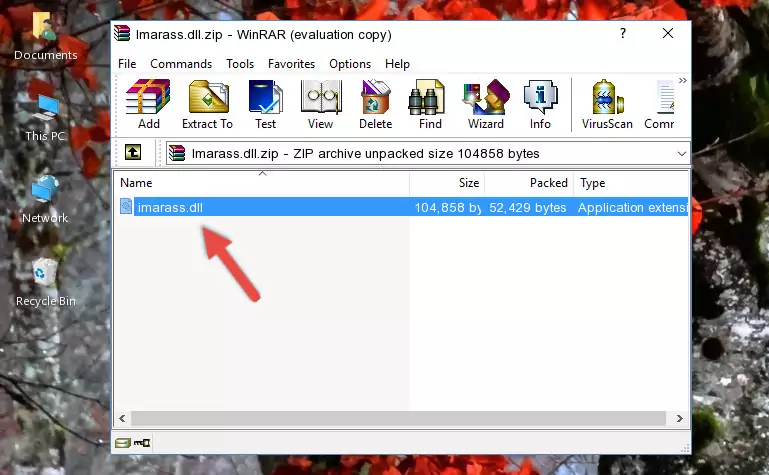Viewport: 769px width, 475px height.
Task: Click the Comment toolbar icon
Action: coord(660,104)
